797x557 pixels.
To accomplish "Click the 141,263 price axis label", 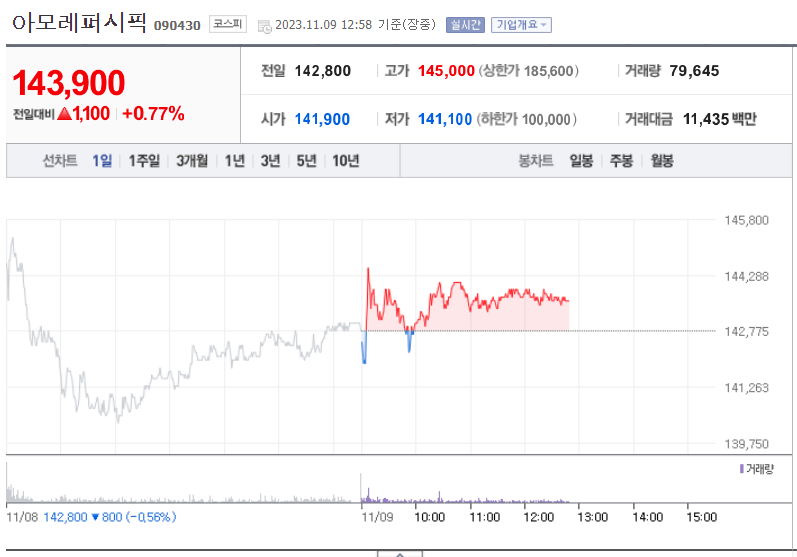I will tap(746, 388).
